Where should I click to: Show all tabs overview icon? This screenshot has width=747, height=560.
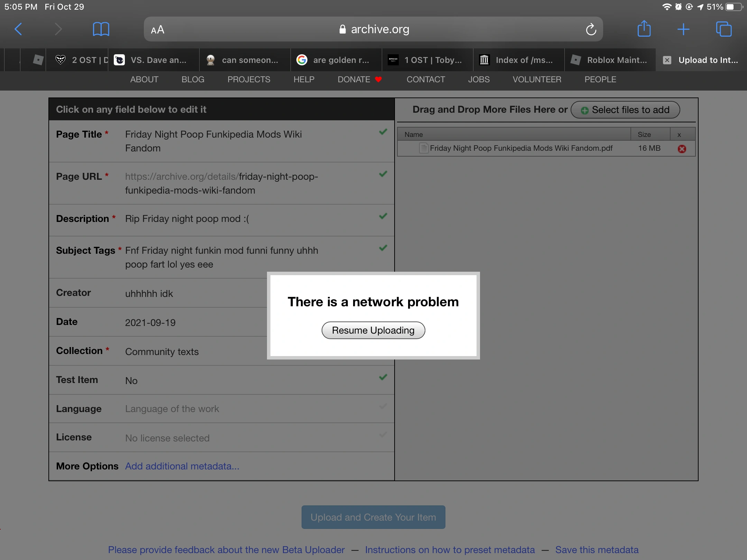click(723, 29)
